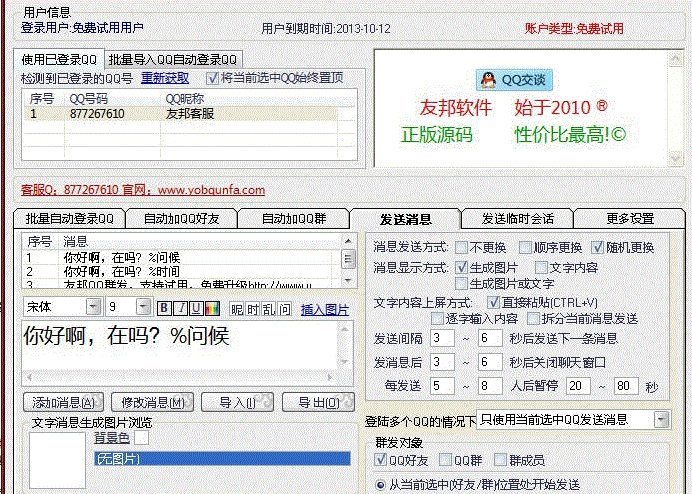Enable 文字内容 display option
Screen dimensions: 692x494
click(x=541, y=267)
